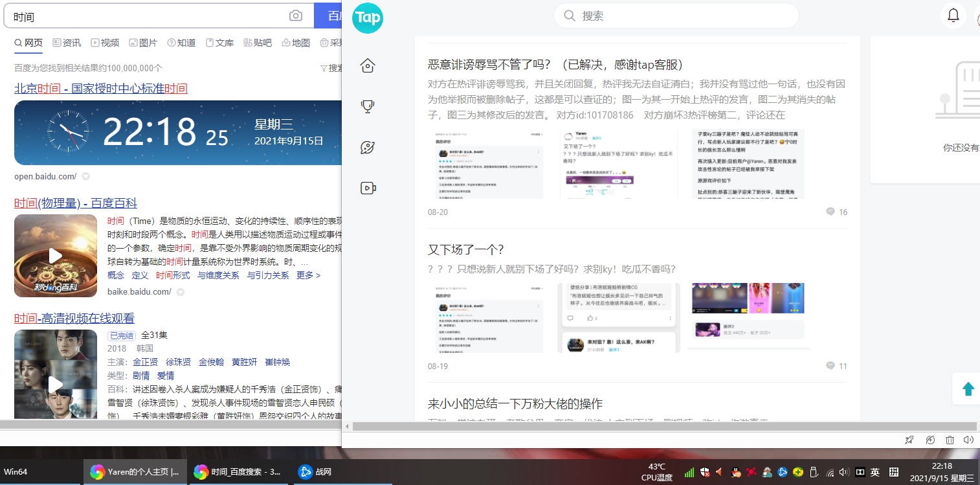Click the trash can icon in bottom toolbar
Viewport: 980px width, 485px height.
click(950, 440)
